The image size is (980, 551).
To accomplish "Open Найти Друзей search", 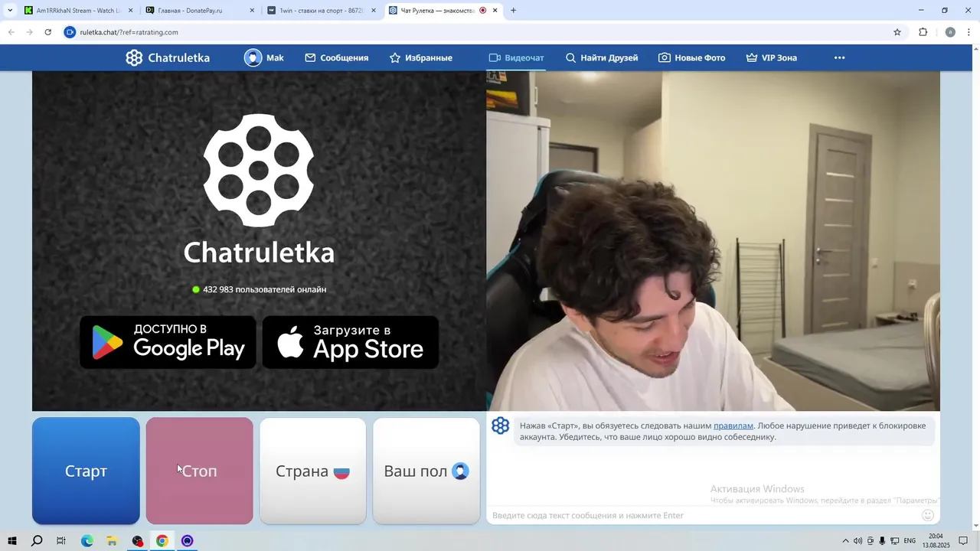I will coord(601,58).
